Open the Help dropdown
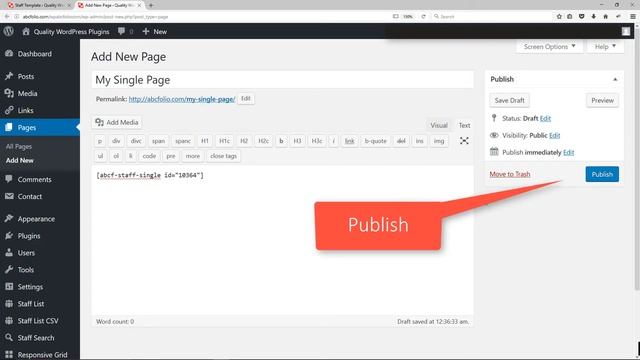Image resolution: width=640 pixels, height=360 pixels. (605, 47)
